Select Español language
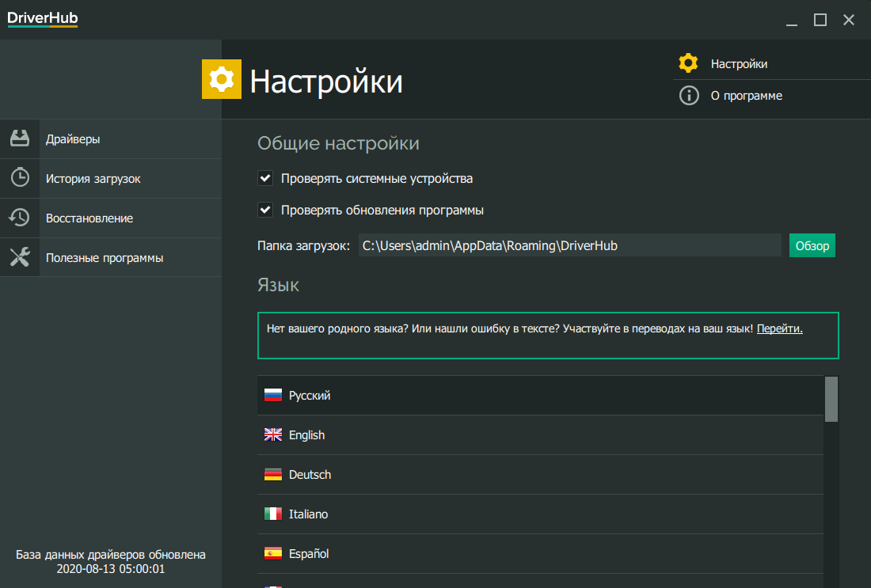 (540, 554)
